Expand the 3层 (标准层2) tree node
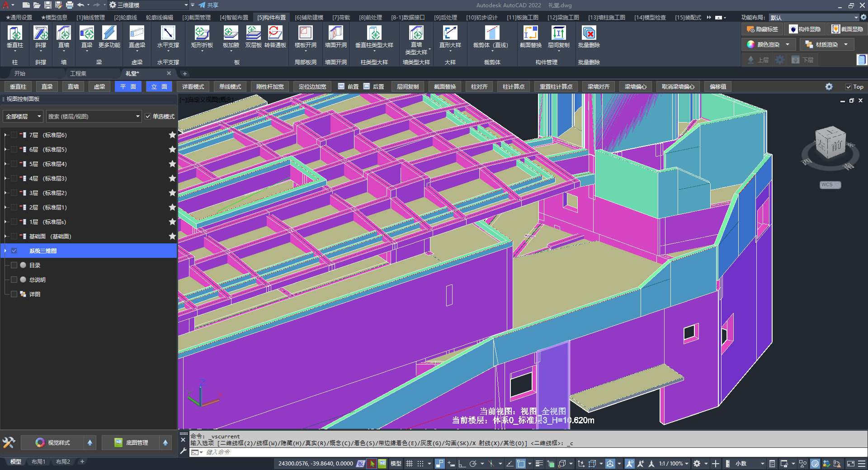 [x=5, y=193]
